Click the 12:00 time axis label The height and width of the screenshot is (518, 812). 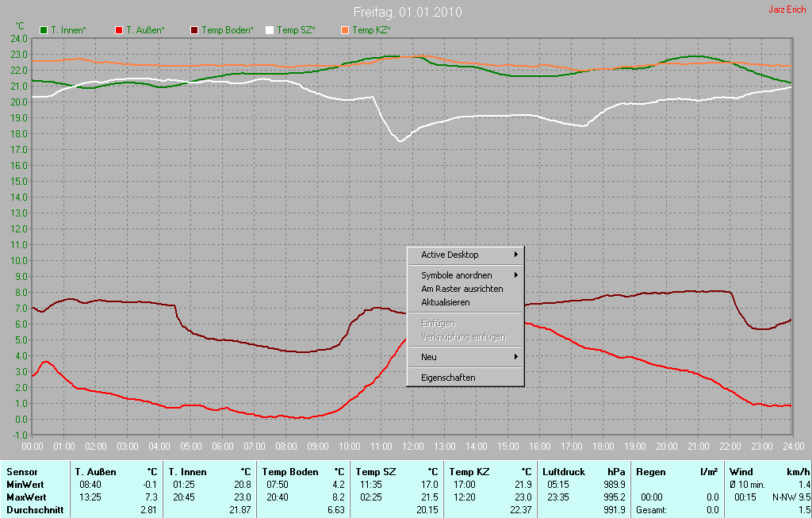coord(413,447)
